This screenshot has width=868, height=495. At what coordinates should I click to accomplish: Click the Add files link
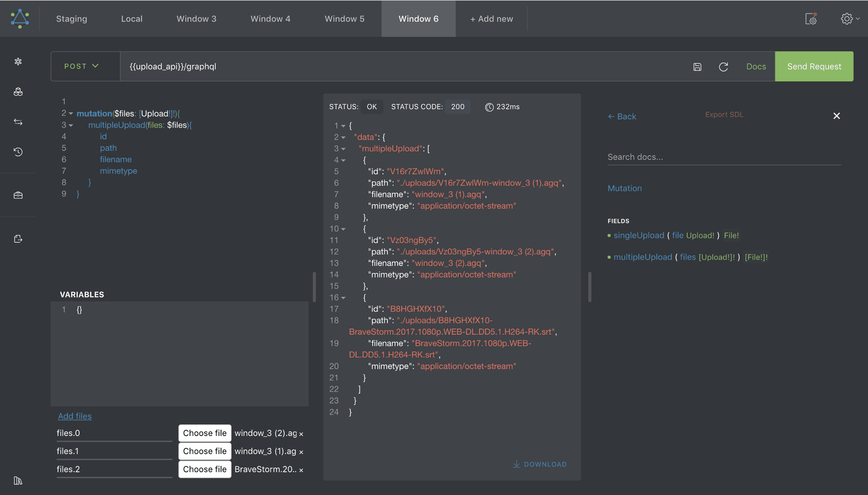pos(75,416)
